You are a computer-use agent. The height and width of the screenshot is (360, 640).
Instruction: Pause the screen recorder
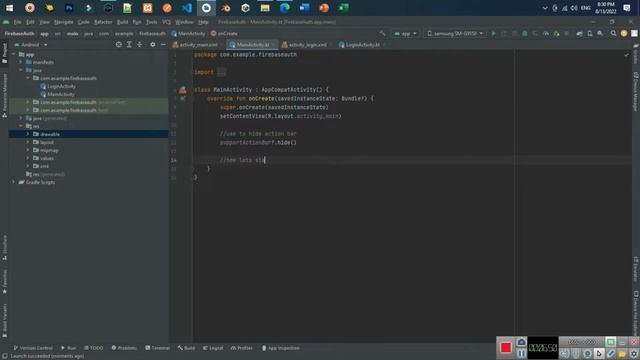click(x=521, y=353)
